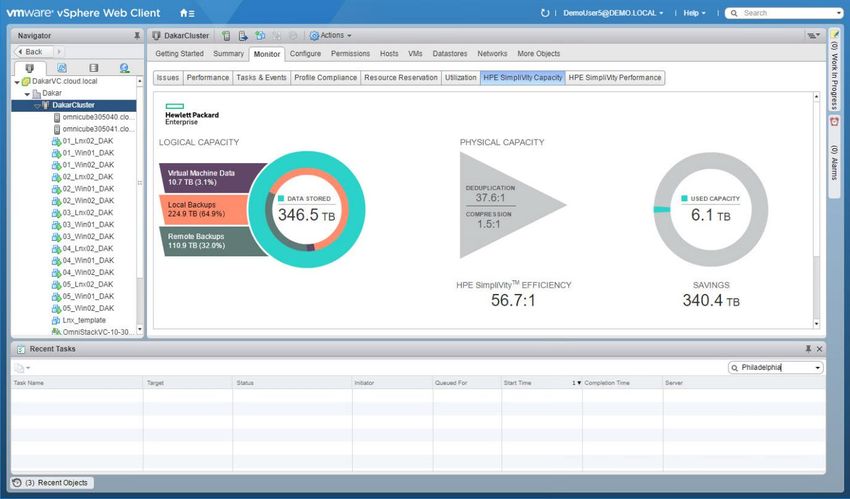Select 02_Win02_DAK in the tree
Screen dimensions: 850x499
88,201
